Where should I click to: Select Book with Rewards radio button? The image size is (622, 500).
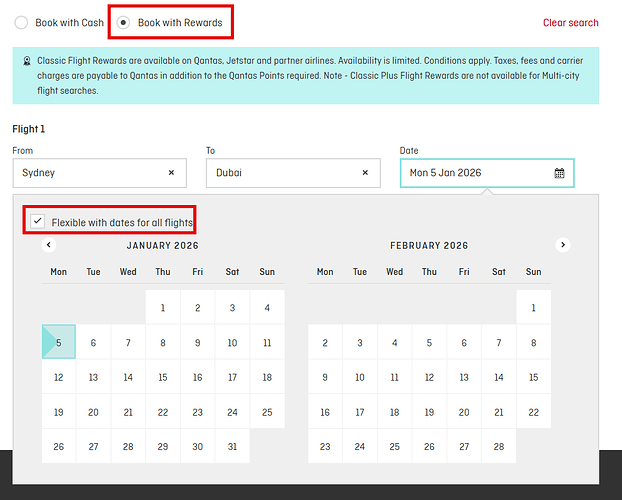click(123, 23)
